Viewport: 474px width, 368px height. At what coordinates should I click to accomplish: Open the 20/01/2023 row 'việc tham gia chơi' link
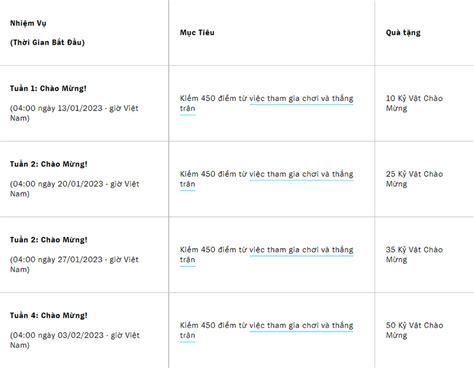(301, 174)
